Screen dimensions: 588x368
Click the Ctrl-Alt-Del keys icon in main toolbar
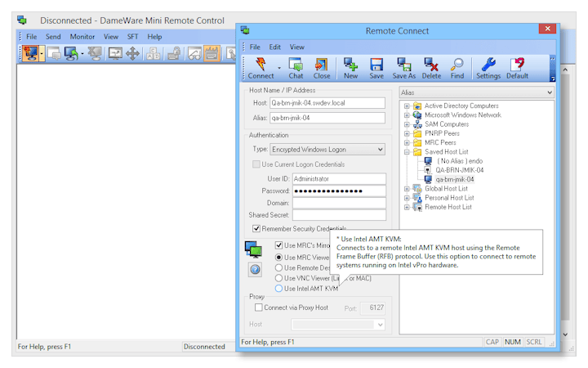154,54
